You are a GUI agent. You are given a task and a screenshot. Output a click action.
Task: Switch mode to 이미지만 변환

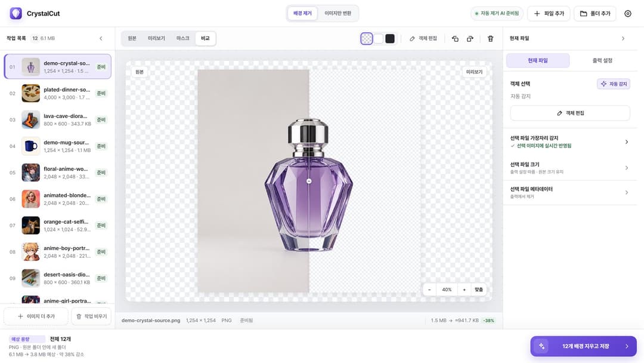point(338,13)
